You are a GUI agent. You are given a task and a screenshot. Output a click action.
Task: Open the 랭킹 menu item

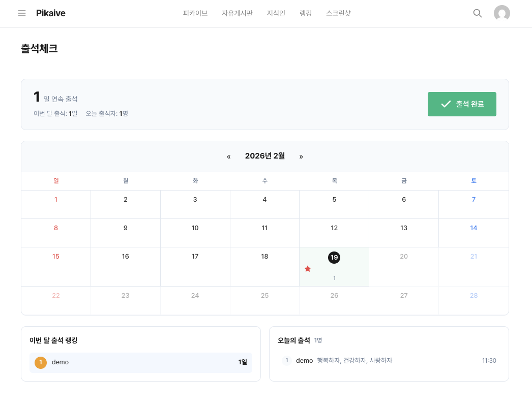click(306, 13)
